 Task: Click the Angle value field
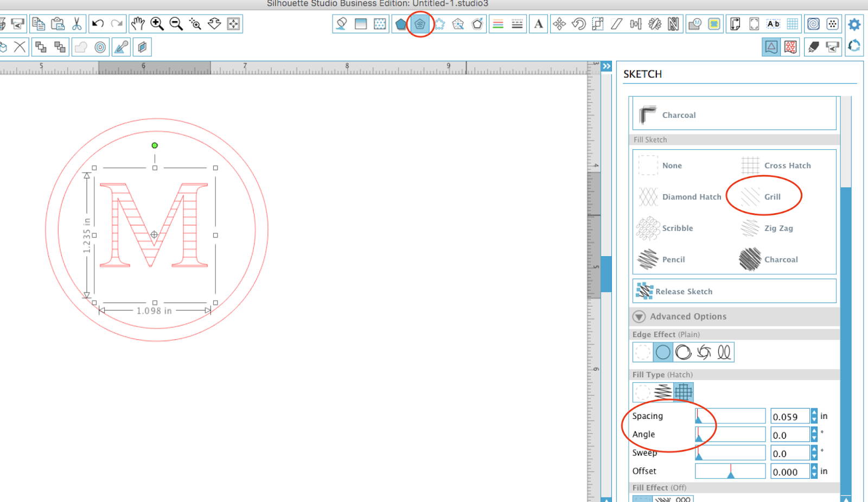790,435
